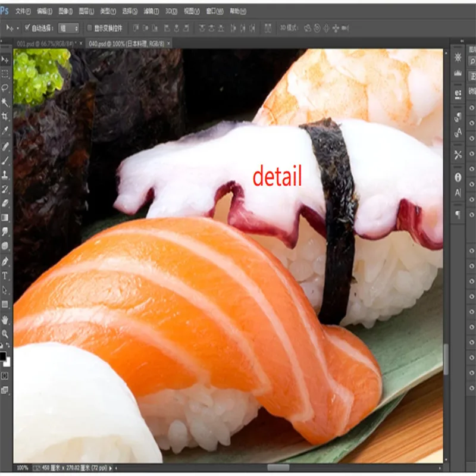Screen dimensions: 476x476
Task: Select the Crop tool
Action: [5, 116]
